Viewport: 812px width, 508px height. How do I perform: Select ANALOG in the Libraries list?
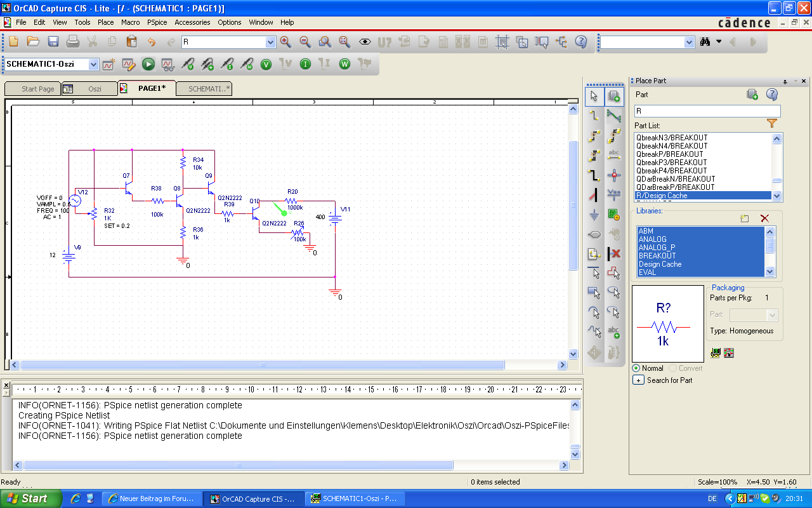tap(701, 239)
